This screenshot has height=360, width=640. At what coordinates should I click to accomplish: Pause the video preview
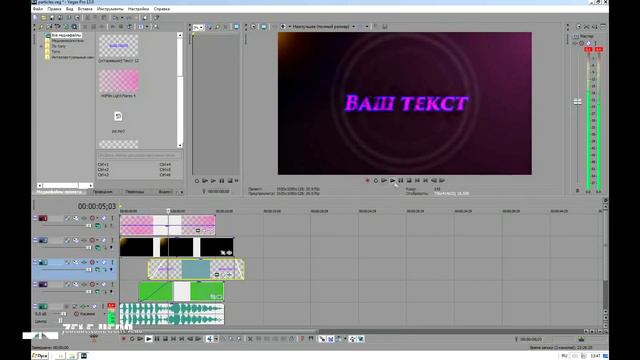401,180
